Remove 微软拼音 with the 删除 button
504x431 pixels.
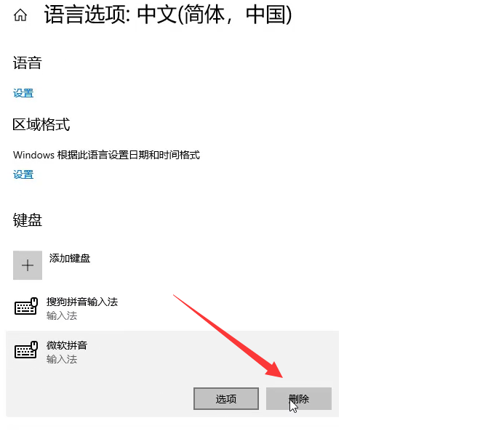[x=299, y=398]
